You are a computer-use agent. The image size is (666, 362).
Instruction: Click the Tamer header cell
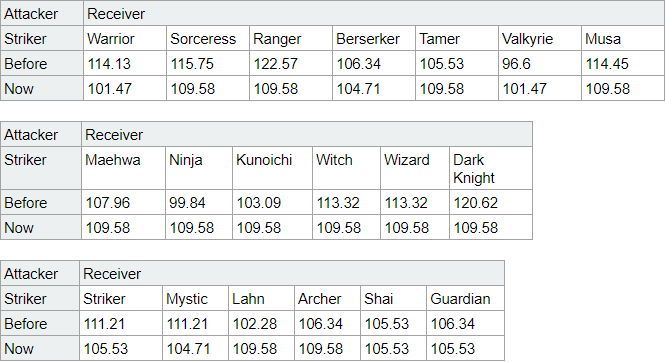coord(457,39)
